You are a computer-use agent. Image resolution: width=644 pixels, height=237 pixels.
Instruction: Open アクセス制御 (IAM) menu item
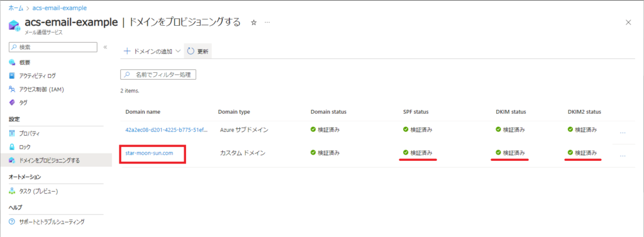click(x=42, y=89)
